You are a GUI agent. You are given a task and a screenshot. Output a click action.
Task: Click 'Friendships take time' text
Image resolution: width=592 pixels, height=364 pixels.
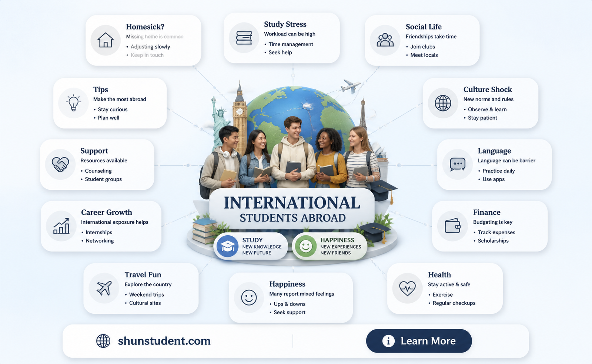tap(431, 37)
